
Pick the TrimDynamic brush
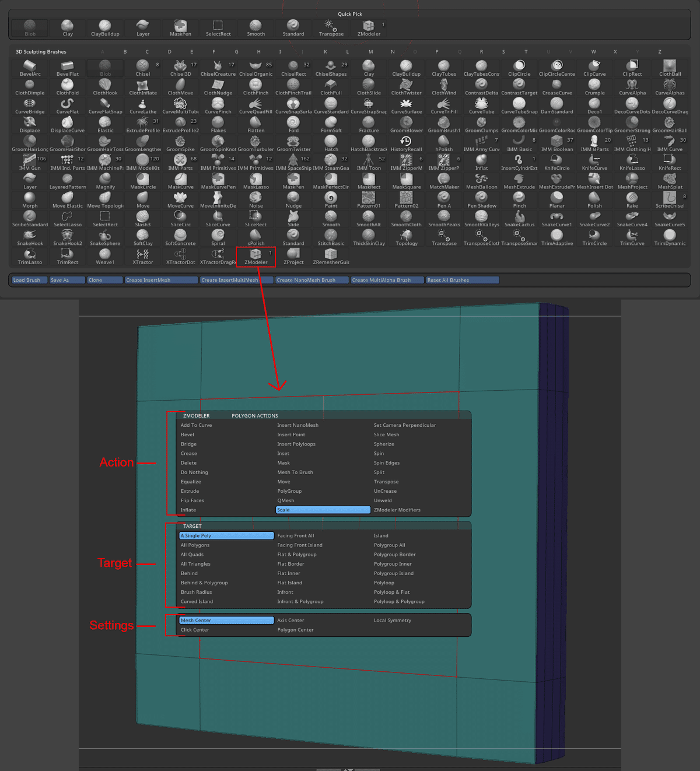(670, 237)
